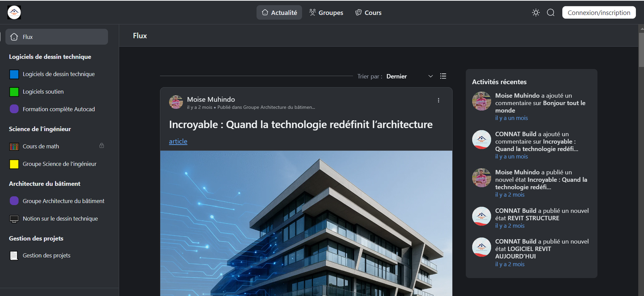
Task: Open the search magnifier icon
Action: point(551,12)
